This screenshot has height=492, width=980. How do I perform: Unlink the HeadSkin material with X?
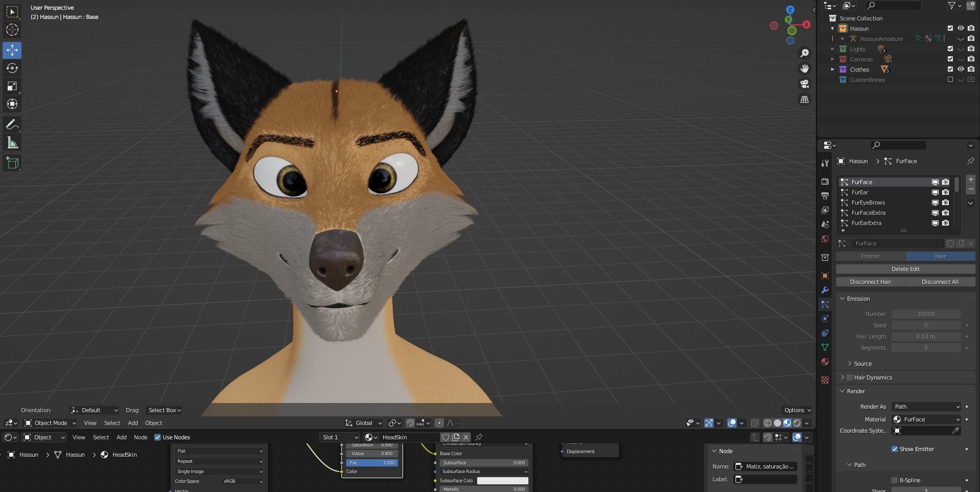[x=466, y=437]
